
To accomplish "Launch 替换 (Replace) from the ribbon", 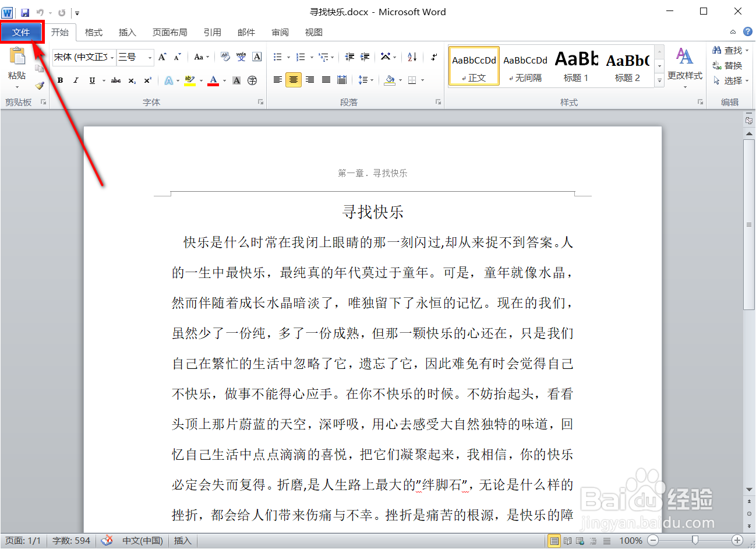I will [x=728, y=65].
